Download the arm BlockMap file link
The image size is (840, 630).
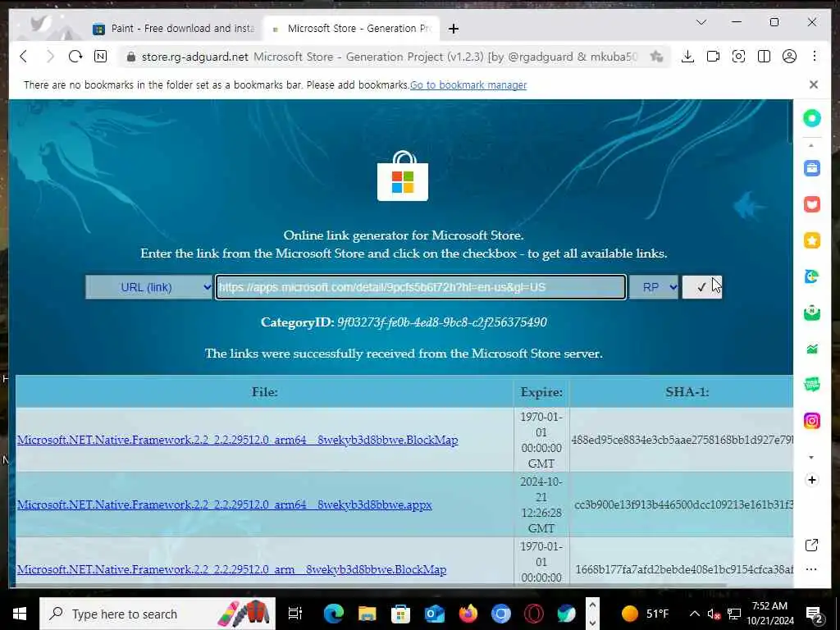click(231, 569)
